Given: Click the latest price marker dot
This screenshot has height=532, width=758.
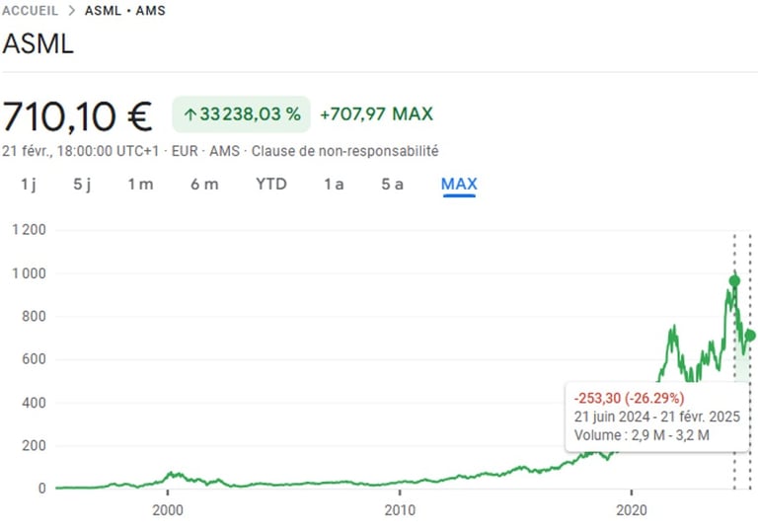Looking at the screenshot, I should pos(750,336).
